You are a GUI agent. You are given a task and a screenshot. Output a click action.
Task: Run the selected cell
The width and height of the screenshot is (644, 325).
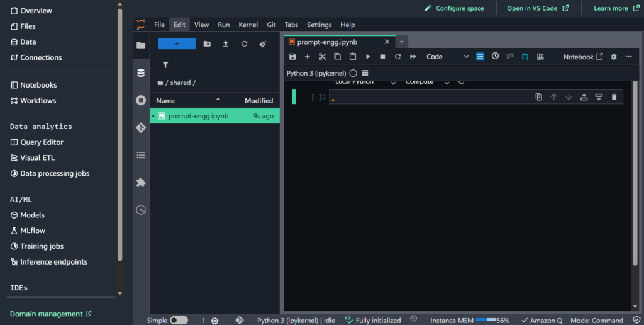click(368, 57)
